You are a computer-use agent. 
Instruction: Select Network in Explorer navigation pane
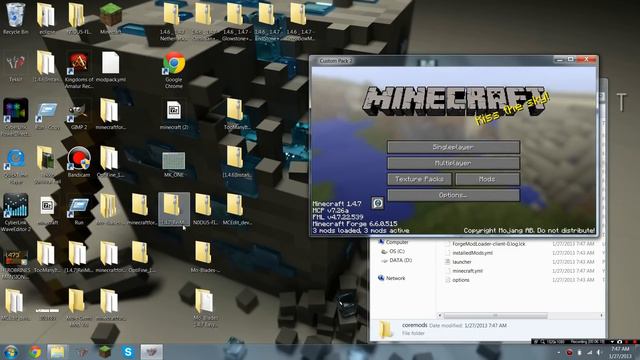click(392, 278)
